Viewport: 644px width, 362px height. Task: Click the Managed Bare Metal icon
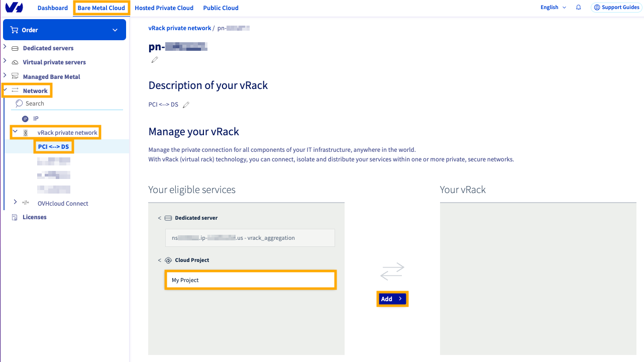tap(15, 76)
